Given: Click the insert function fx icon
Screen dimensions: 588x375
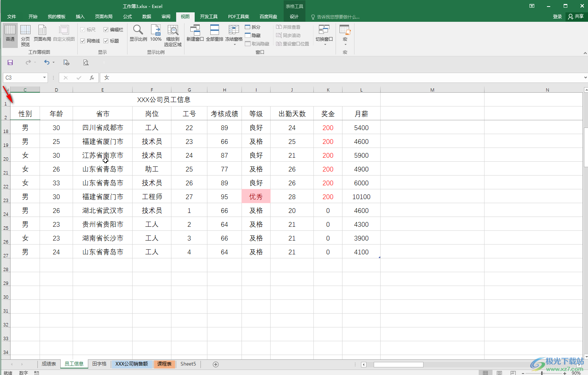Looking at the screenshot, I should 92,77.
